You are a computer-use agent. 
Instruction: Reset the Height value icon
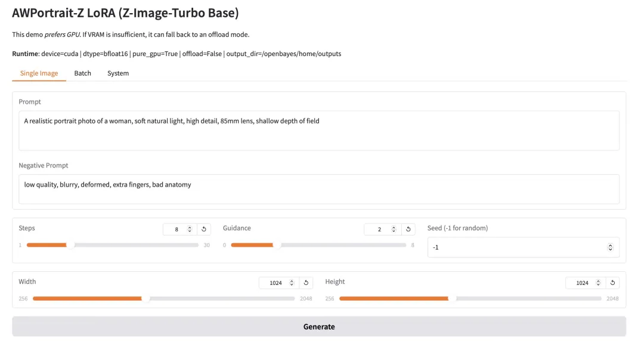click(x=612, y=283)
